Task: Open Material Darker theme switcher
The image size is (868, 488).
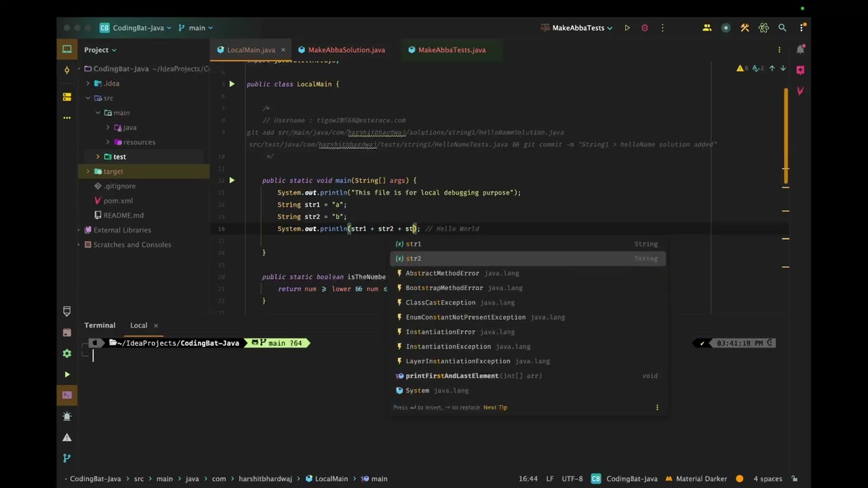Action: (696, 479)
